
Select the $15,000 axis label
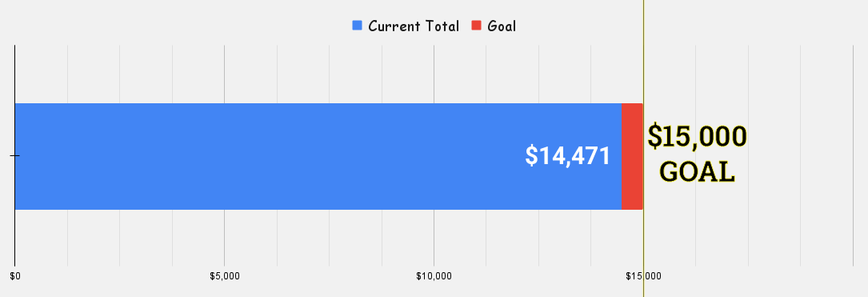pyautogui.click(x=643, y=276)
